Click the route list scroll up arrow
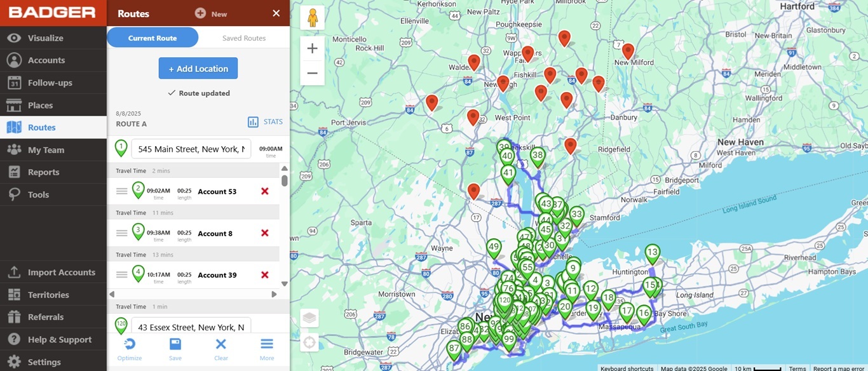 click(x=285, y=168)
